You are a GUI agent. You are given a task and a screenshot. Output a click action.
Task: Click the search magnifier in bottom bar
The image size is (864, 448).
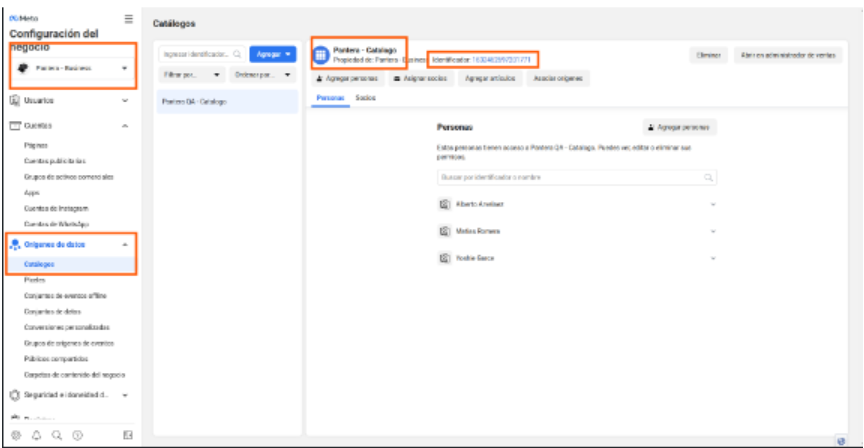57,435
